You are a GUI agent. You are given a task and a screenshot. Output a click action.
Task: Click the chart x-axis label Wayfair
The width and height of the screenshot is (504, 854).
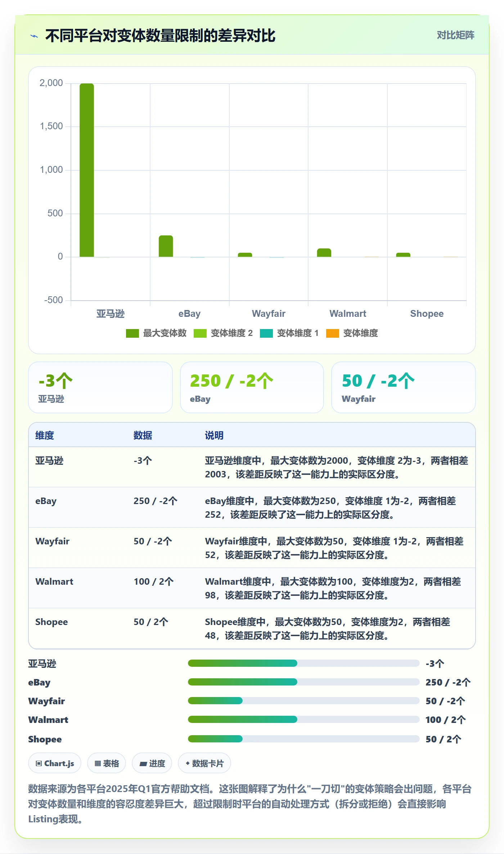pyautogui.click(x=269, y=314)
